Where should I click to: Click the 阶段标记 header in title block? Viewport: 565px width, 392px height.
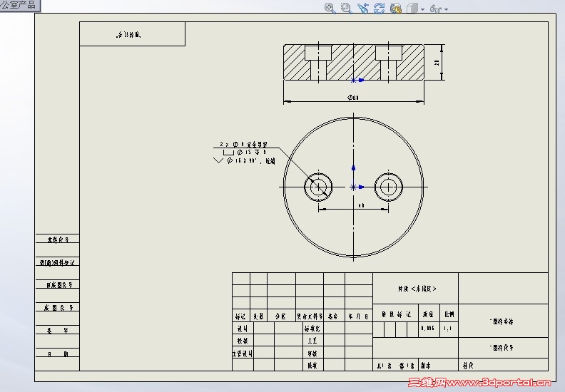(396, 314)
